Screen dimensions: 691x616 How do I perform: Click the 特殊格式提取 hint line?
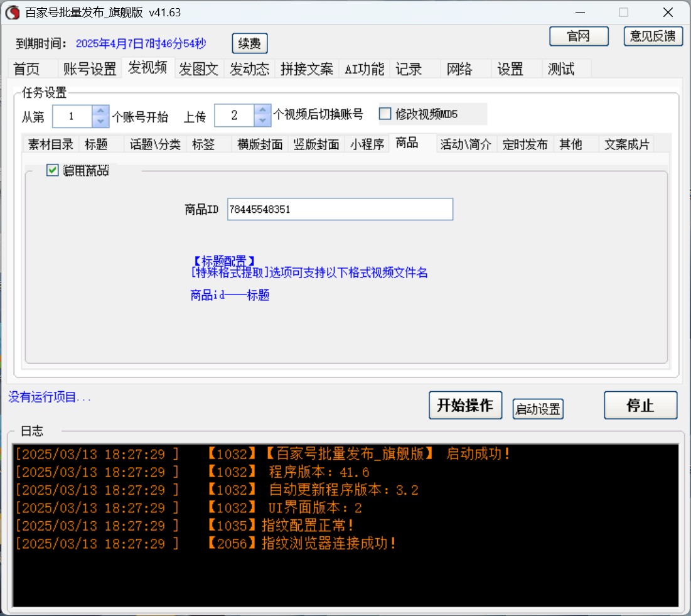click(x=309, y=273)
